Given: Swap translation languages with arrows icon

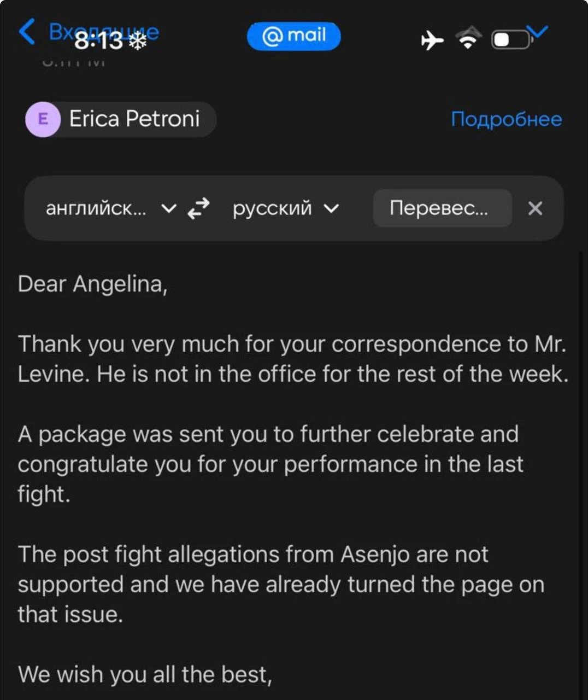Looking at the screenshot, I should tap(198, 208).
